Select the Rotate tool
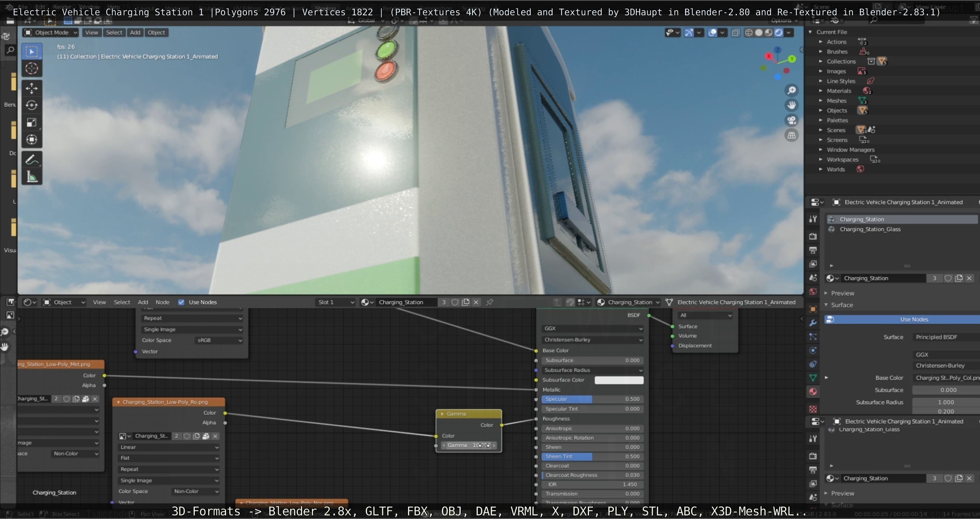Screen dimensions: 980x519 click(x=32, y=105)
